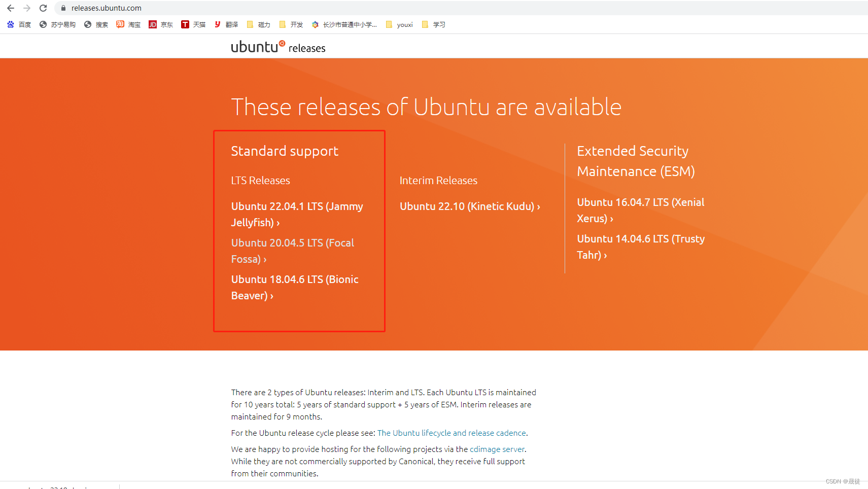Open the cdimage server link
This screenshot has width=868, height=489.
(497, 449)
